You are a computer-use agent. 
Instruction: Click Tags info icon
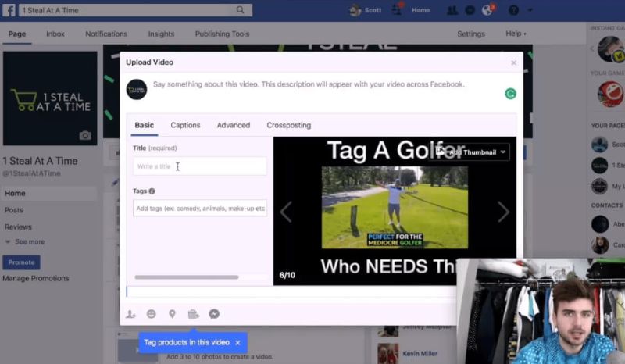(x=152, y=191)
